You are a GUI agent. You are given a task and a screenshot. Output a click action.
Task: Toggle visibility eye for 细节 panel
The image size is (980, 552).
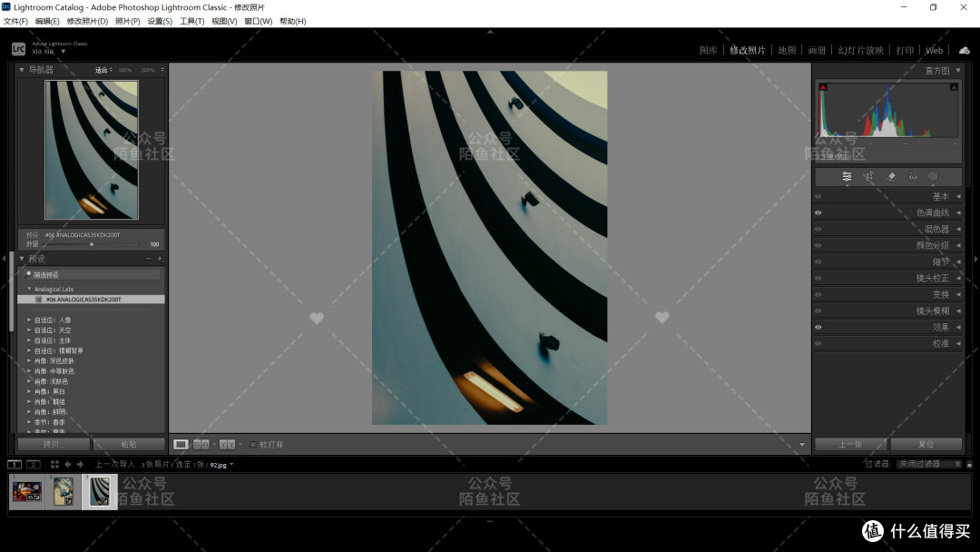click(x=818, y=262)
